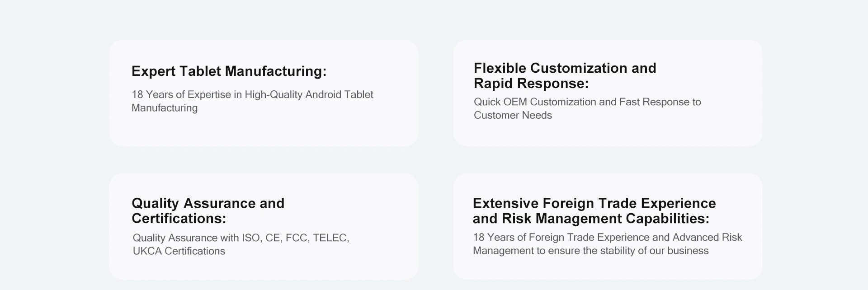The image size is (868, 290).
Task: Click the '18 Years of Expertise' text line
Action: tap(252, 95)
